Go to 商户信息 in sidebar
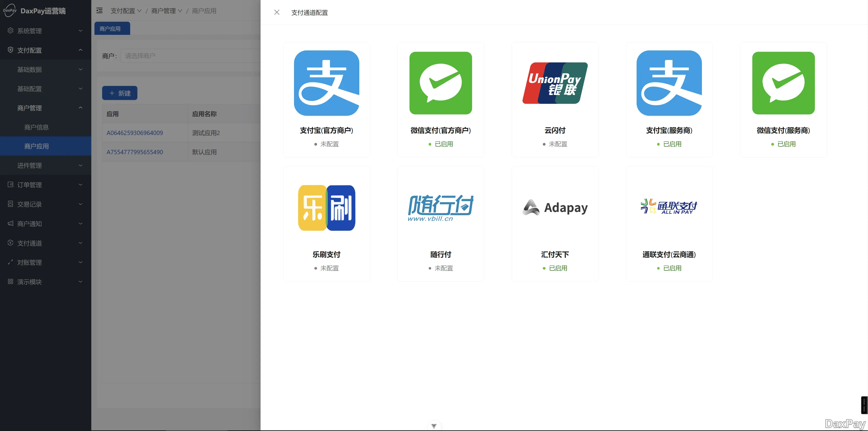868x431 pixels. pyautogui.click(x=36, y=127)
